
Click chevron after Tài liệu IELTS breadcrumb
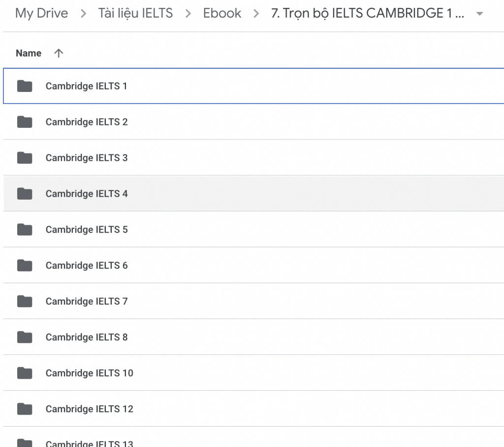coord(188,13)
